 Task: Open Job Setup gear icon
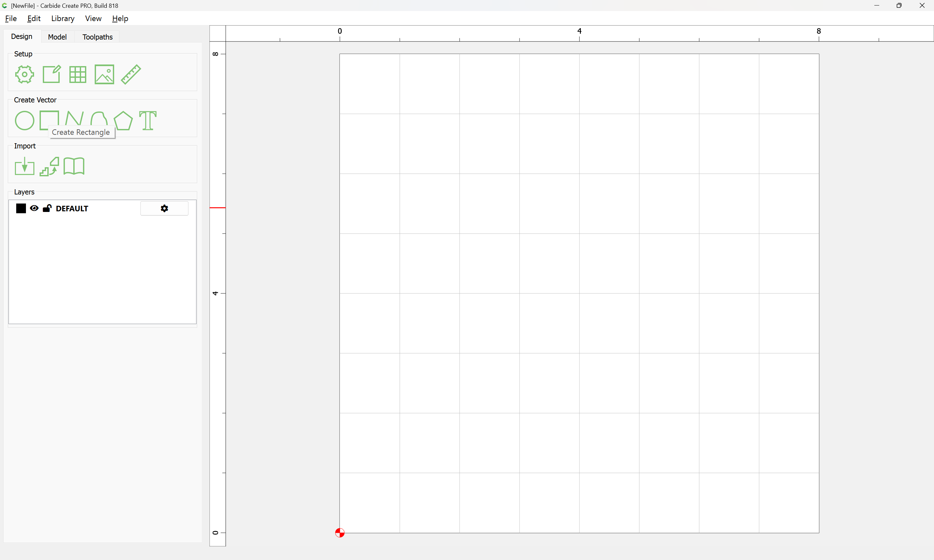25,74
